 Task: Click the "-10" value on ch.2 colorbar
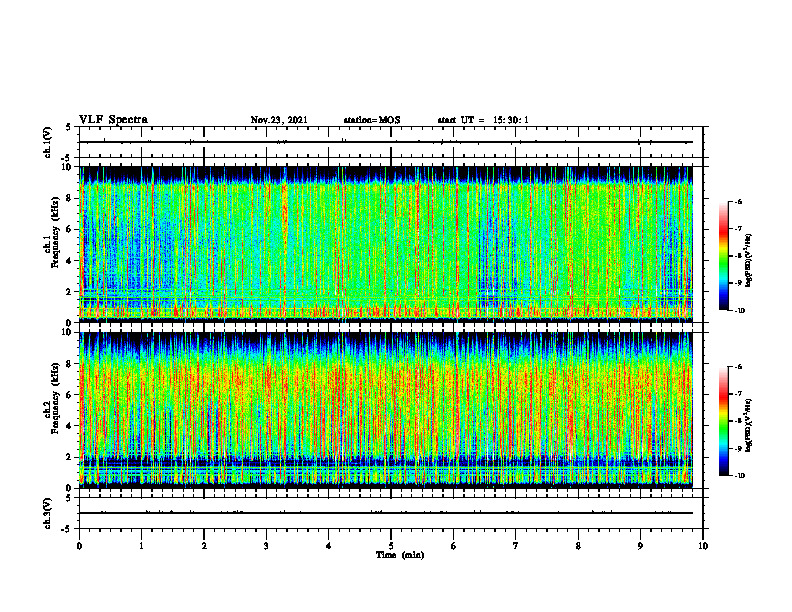(x=739, y=476)
